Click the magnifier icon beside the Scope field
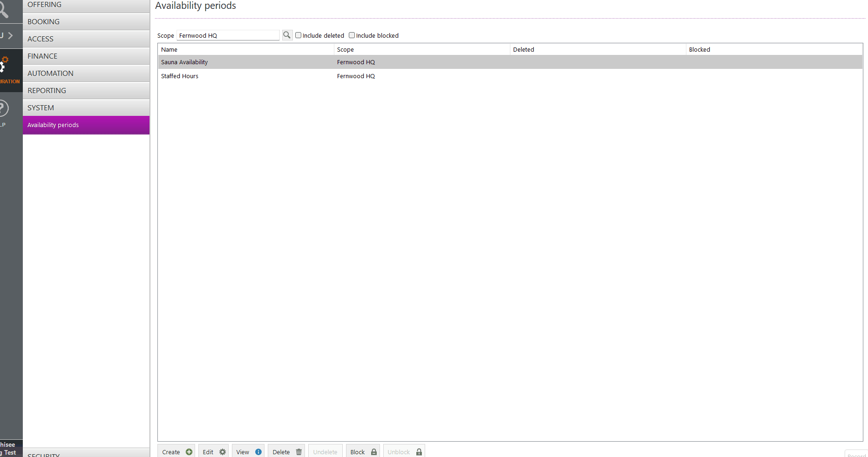Screen dimensions: 868x457 click(x=287, y=35)
